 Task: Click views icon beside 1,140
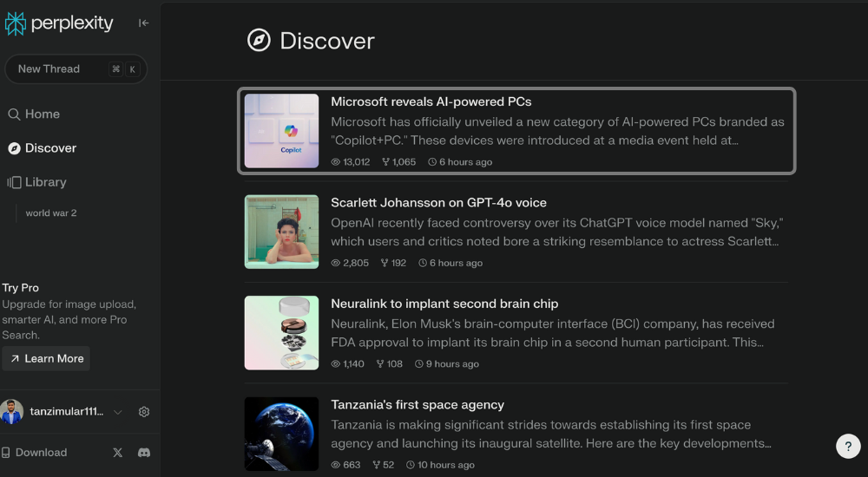tap(335, 364)
